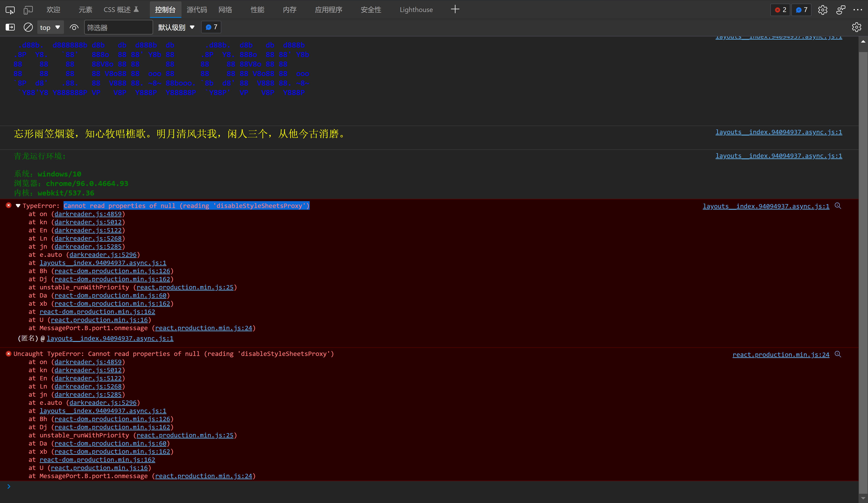Add a new panel with the plus icon
Screen dimensions: 868x503
coord(455,9)
